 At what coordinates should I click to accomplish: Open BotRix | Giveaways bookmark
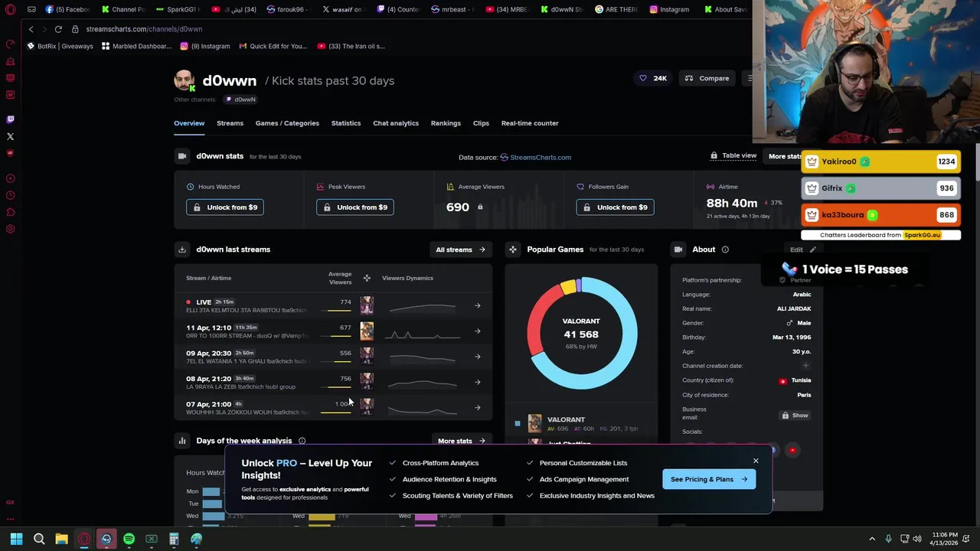[x=60, y=46]
